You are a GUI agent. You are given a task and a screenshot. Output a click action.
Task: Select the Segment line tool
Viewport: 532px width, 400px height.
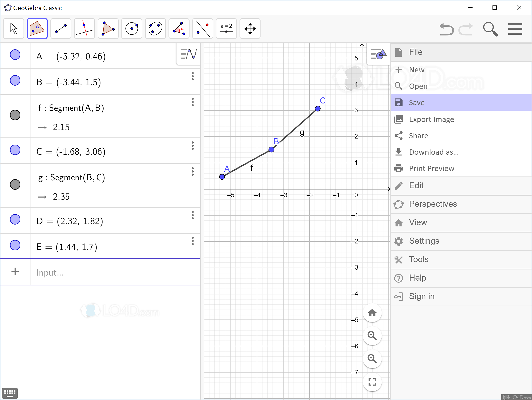(x=61, y=29)
